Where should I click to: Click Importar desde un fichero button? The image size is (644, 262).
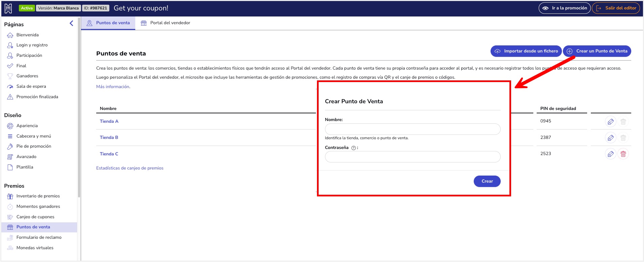(526, 51)
